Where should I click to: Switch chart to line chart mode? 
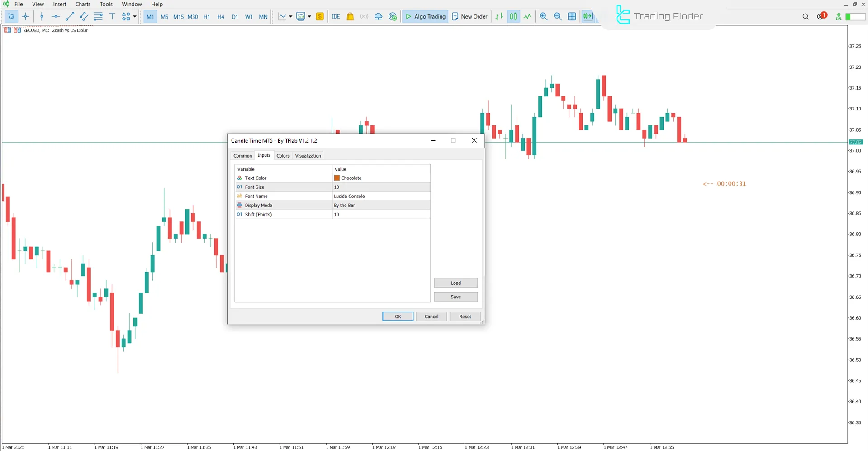click(x=527, y=16)
